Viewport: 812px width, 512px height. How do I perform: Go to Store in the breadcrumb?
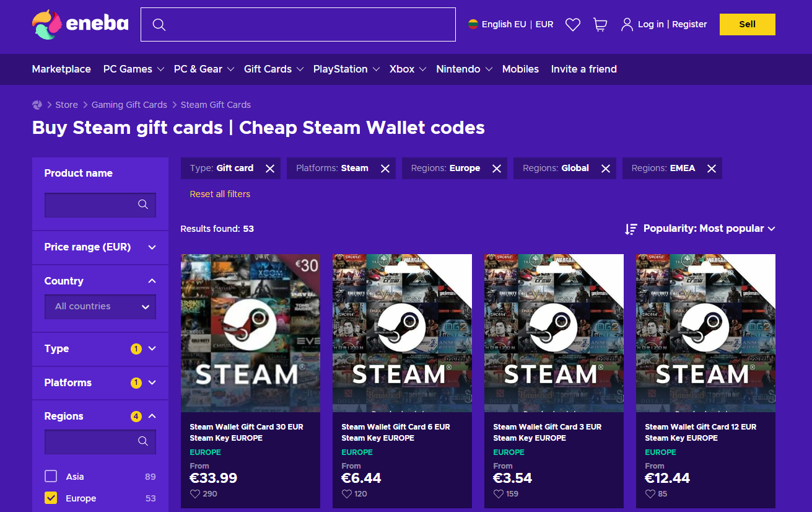point(67,105)
